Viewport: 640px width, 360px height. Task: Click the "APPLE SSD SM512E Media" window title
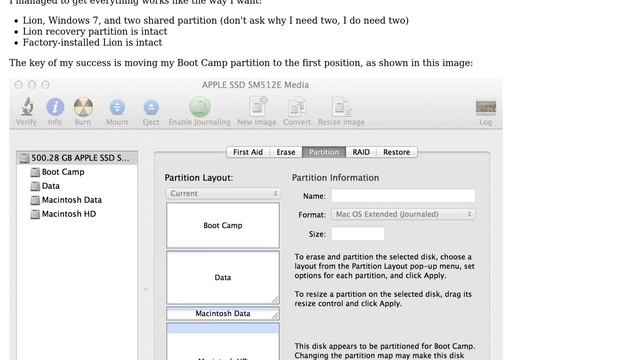tap(256, 85)
